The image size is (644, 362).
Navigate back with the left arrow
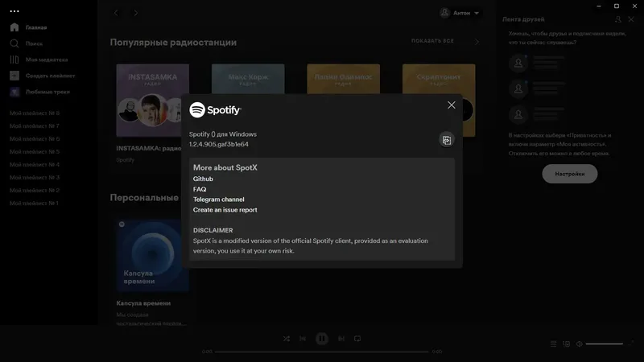116,13
